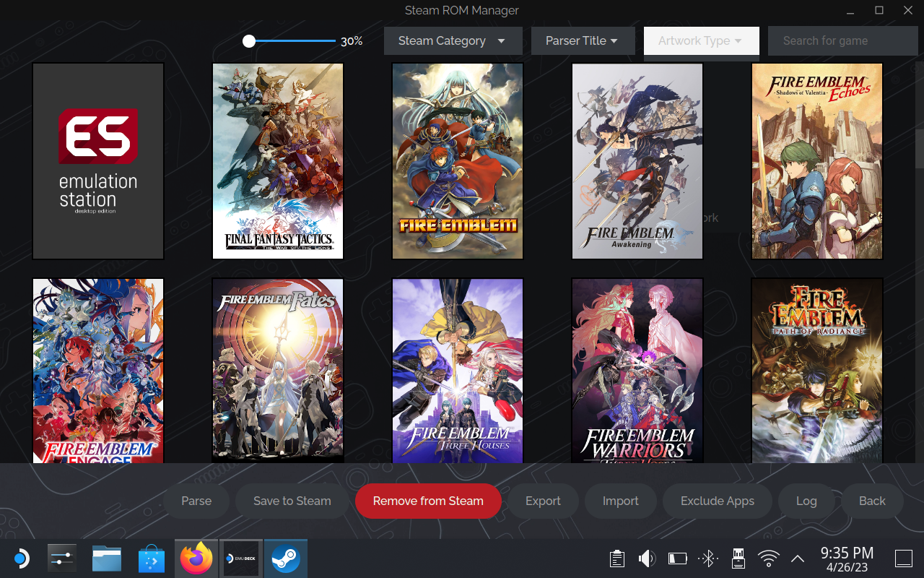Open the Dolphin file manager

[x=106, y=558]
